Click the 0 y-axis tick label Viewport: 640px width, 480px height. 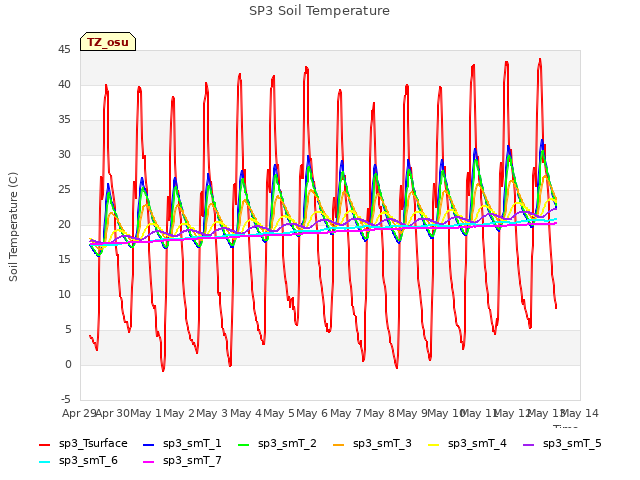(x=68, y=364)
